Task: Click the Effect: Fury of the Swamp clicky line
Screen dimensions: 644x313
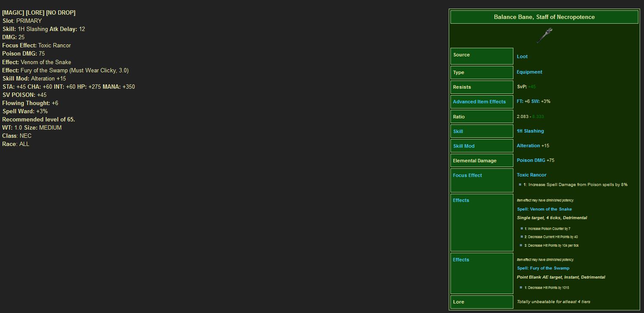Action: [x=66, y=70]
